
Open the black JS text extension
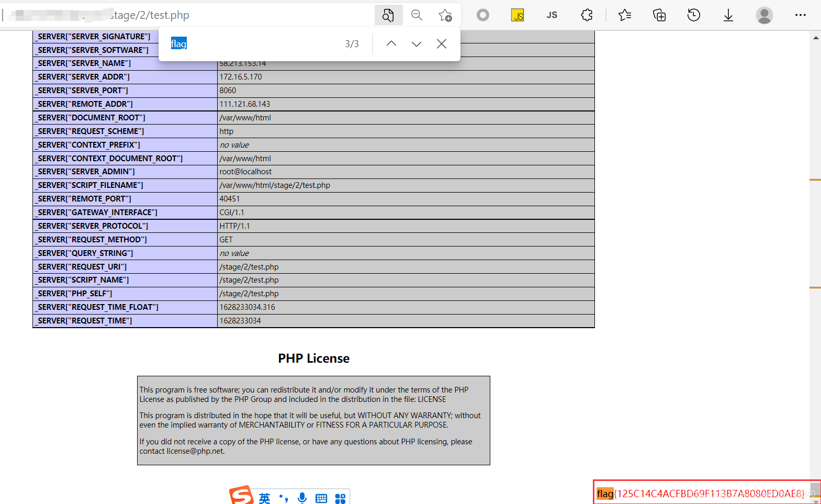552,15
